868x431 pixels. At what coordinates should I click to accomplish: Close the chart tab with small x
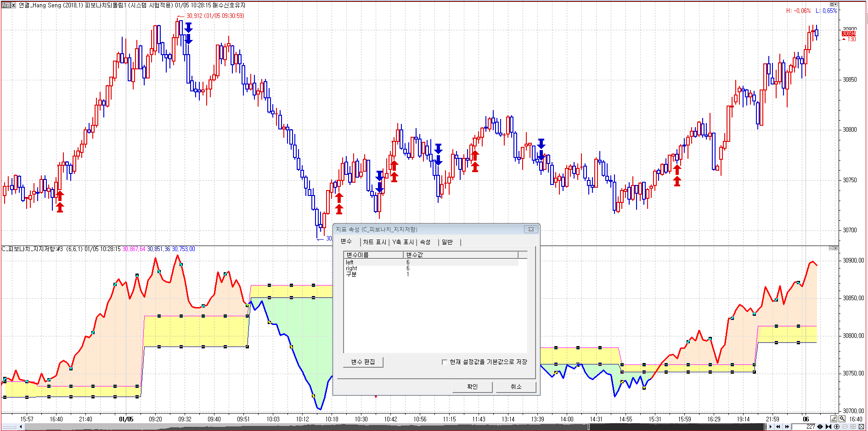click(14, 6)
